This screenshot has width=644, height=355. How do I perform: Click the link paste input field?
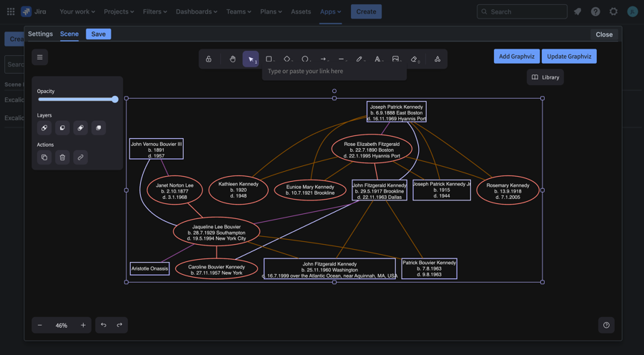click(x=334, y=72)
